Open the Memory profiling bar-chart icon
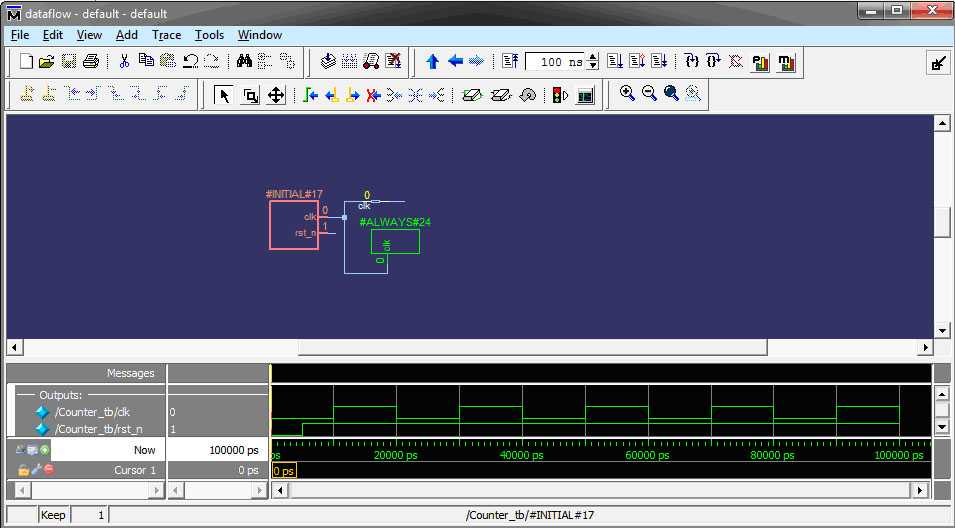Screen dimensions: 955x528 click(x=786, y=62)
